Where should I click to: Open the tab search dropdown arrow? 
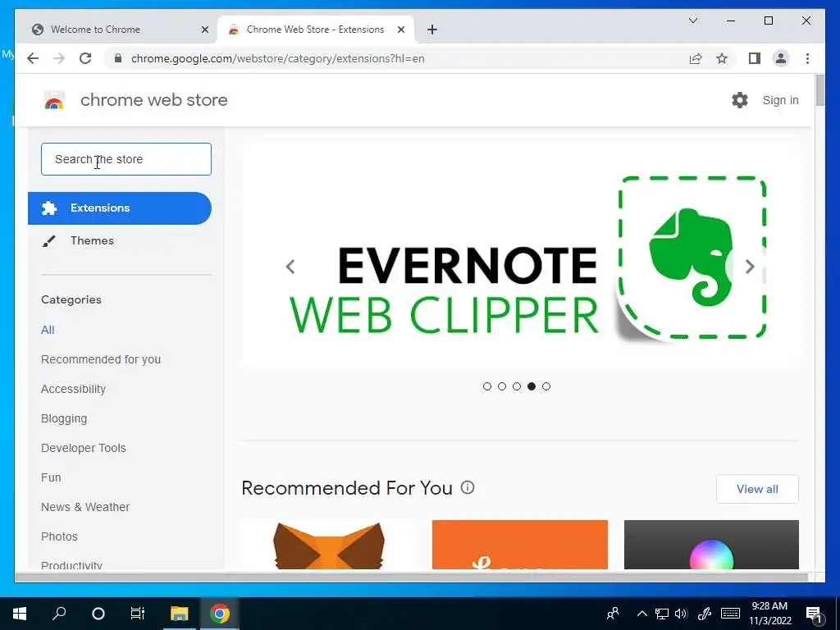[x=692, y=21]
